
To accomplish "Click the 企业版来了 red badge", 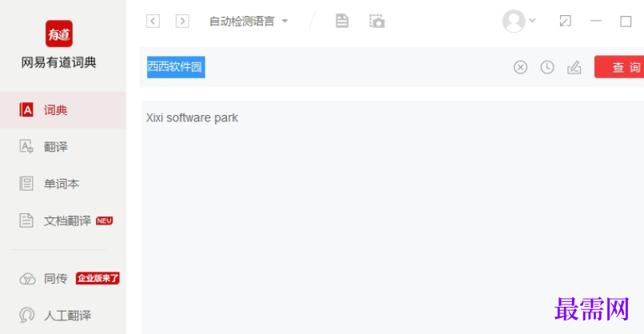I will tap(97, 278).
